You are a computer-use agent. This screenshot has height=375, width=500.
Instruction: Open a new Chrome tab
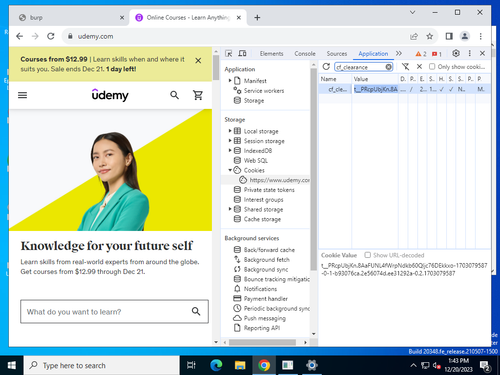coord(257,18)
